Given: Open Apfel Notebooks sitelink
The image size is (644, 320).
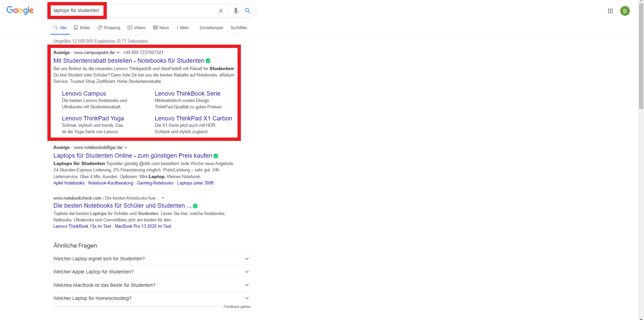Looking at the screenshot, I should click(x=69, y=183).
